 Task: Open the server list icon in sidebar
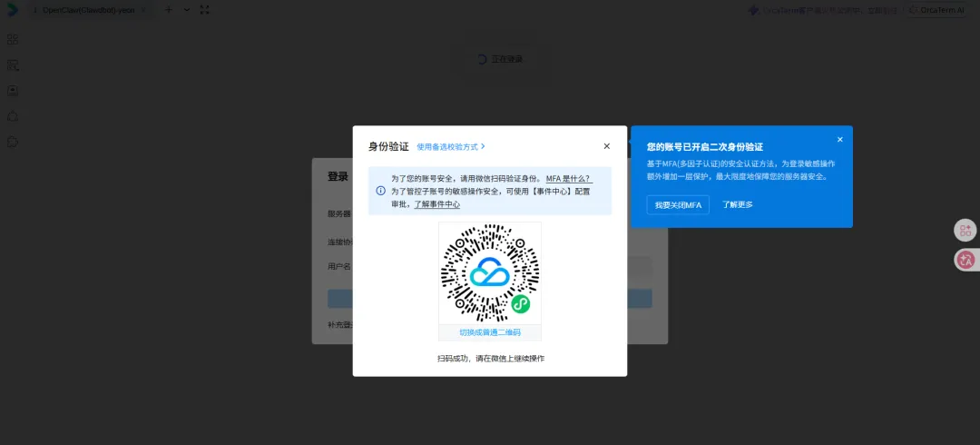point(13,65)
